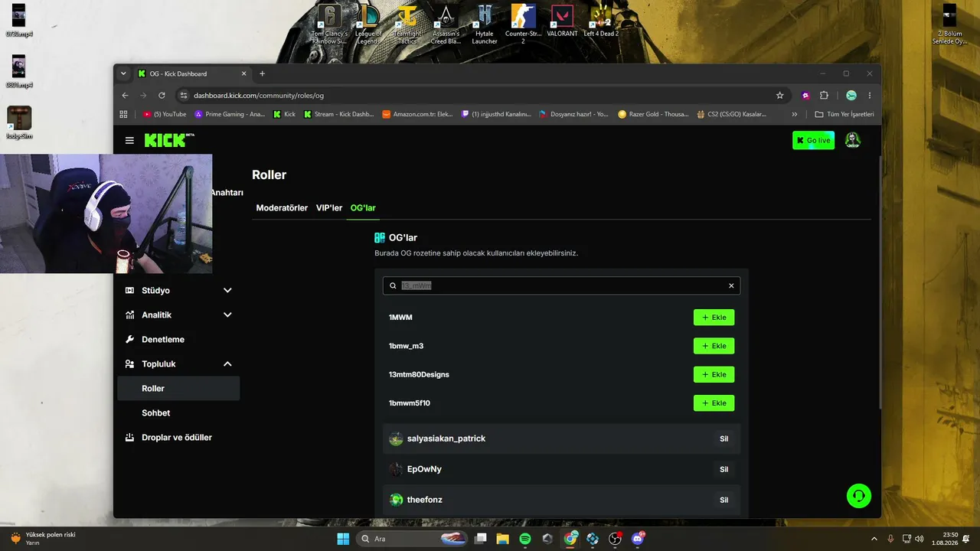Open the profile avatar in the Kick header
980x551 pixels.
[852, 140]
